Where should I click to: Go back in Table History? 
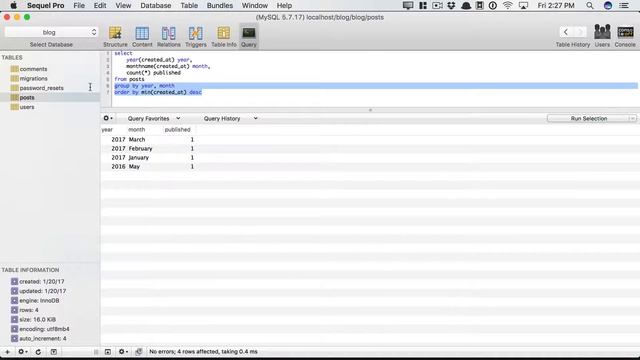[x=566, y=32]
